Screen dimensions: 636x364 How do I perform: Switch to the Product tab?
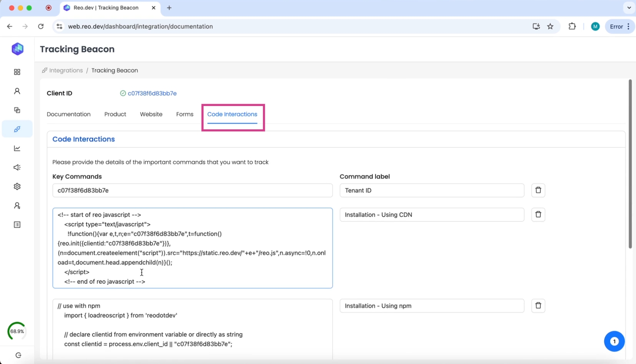(115, 114)
